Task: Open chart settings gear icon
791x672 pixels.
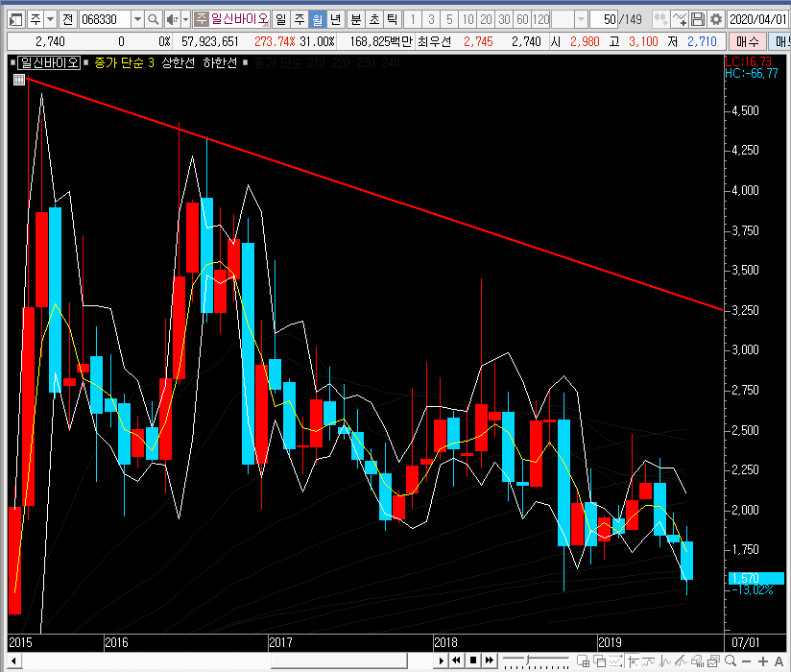Action: (x=716, y=19)
